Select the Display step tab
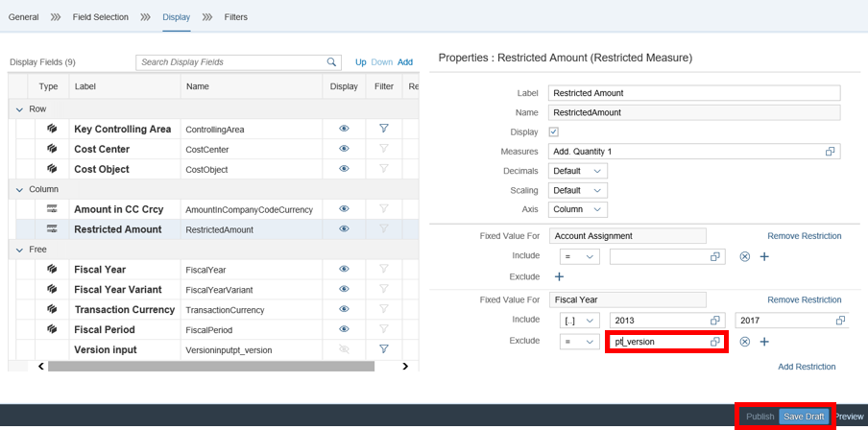The width and height of the screenshot is (868, 430). [176, 17]
